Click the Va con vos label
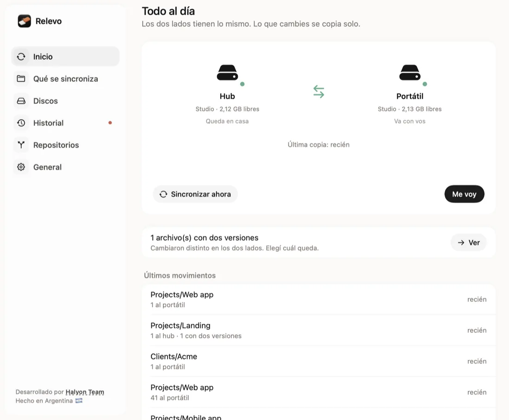Image resolution: width=509 pixels, height=420 pixels. point(410,121)
